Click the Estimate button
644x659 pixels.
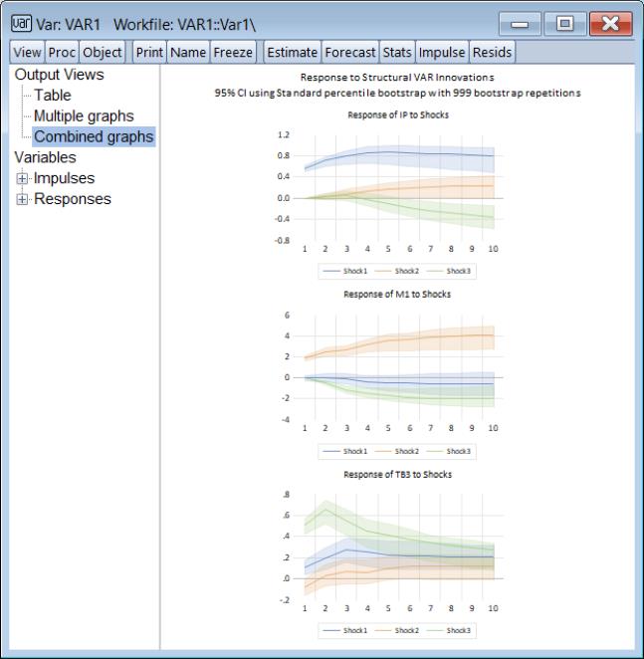click(292, 53)
